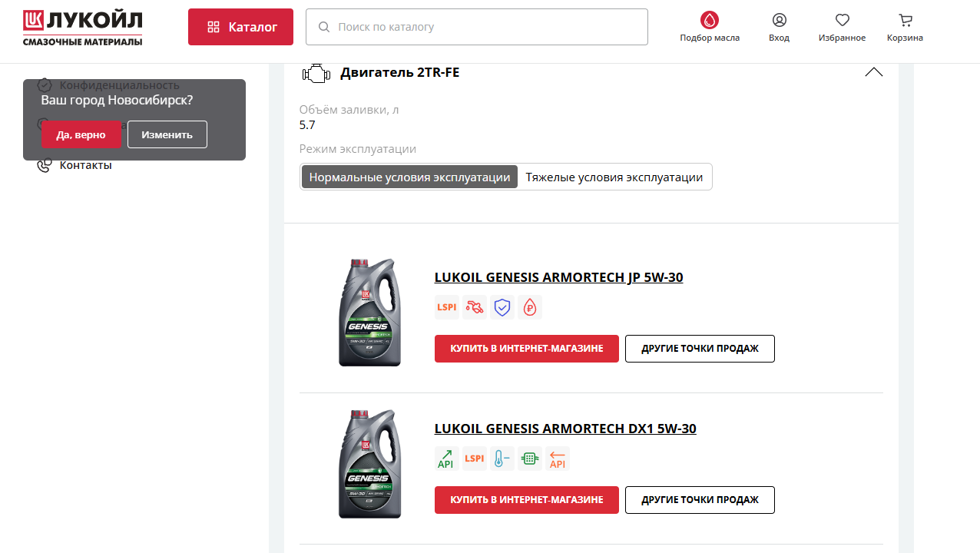
Task: Open Избранное favorites heart icon
Action: point(842,20)
